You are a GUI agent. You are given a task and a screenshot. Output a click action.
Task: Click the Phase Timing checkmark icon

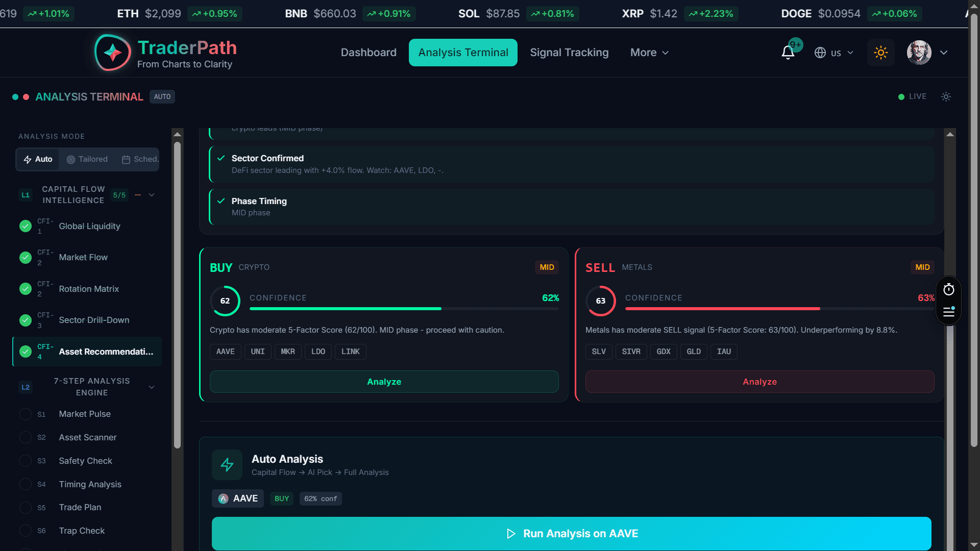(x=221, y=201)
